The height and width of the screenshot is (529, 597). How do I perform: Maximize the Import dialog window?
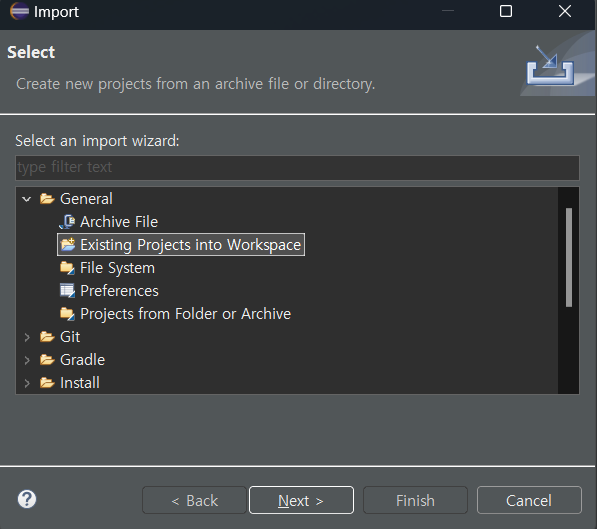[506, 11]
